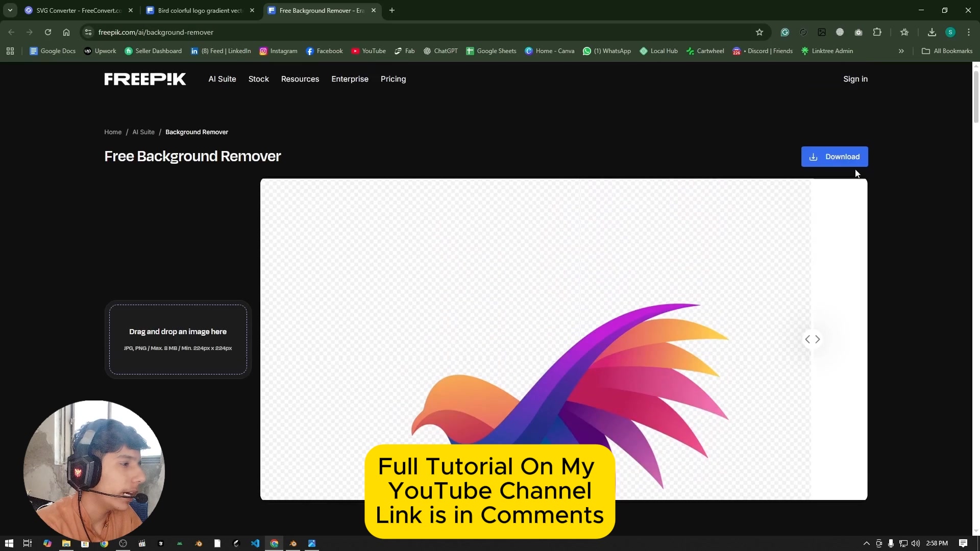Show hidden system tray icons
Image resolution: width=980 pixels, height=551 pixels.
pyautogui.click(x=866, y=543)
